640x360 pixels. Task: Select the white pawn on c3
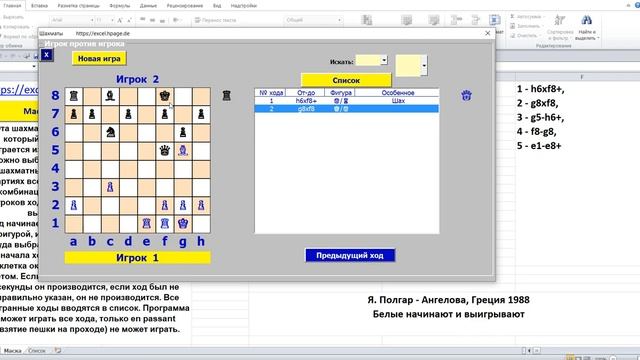(x=110, y=187)
